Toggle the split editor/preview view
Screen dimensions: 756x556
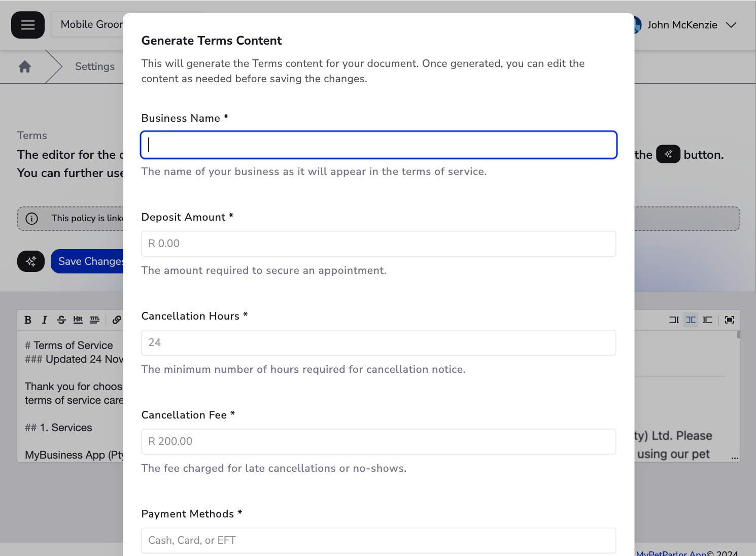click(690, 320)
